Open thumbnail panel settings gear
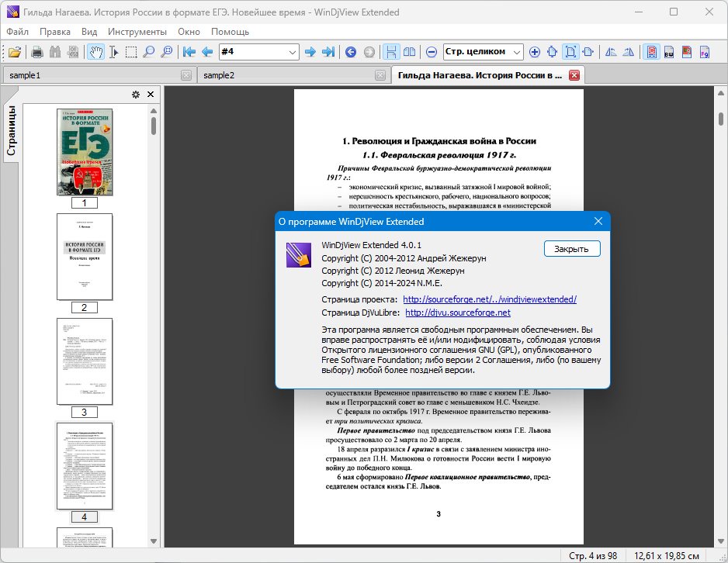Viewport: 728px width, 563px height. click(136, 95)
